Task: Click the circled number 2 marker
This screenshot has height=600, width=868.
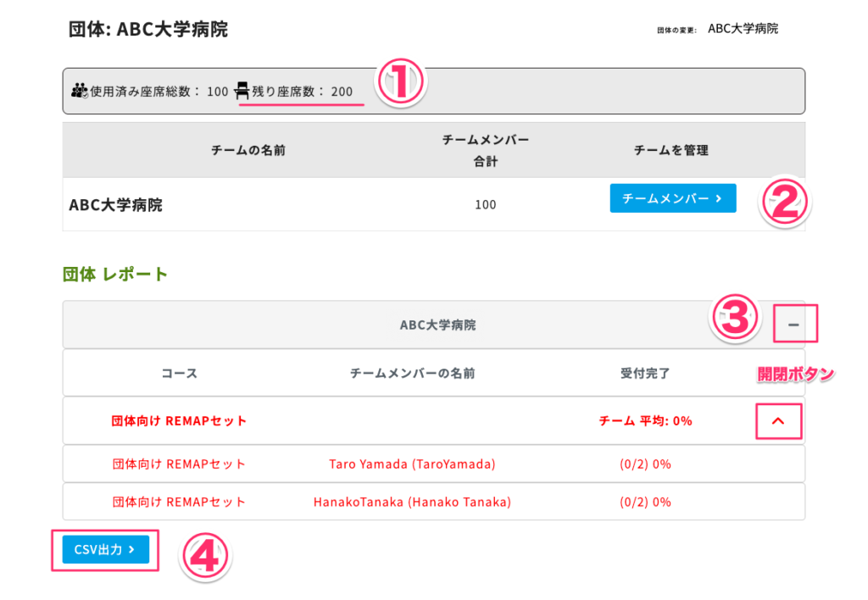Action: click(785, 203)
